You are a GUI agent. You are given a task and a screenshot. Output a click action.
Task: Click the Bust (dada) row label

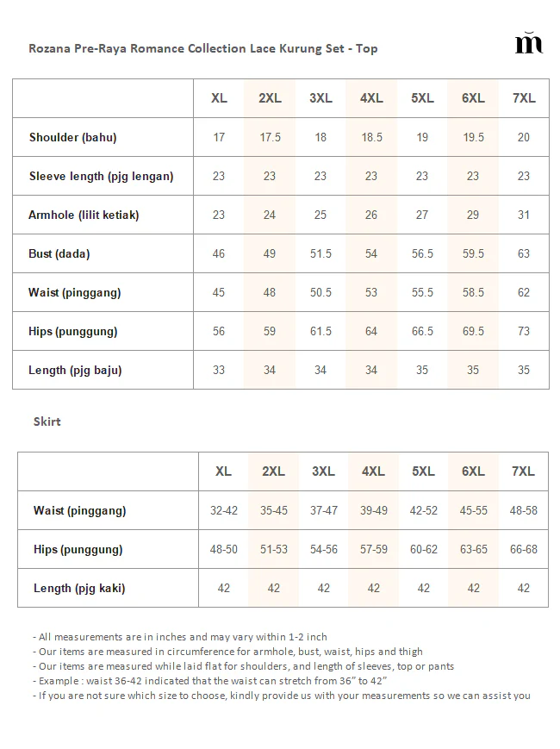pyautogui.click(x=59, y=253)
